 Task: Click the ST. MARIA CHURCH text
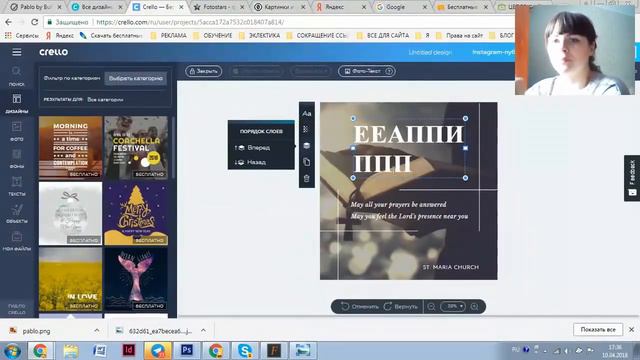(x=451, y=267)
